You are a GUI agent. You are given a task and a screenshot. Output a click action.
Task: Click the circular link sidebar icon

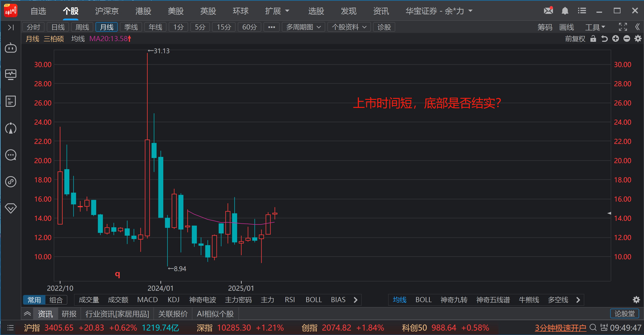(x=11, y=182)
